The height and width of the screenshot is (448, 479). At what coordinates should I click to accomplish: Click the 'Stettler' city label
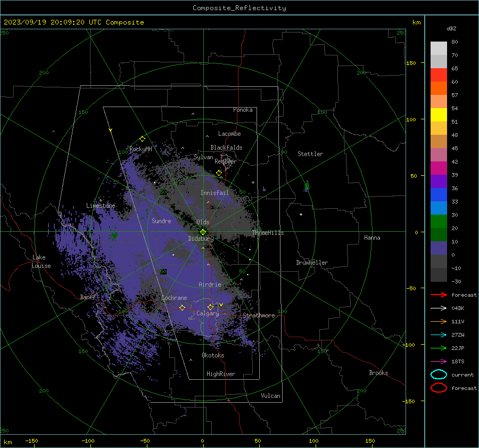pos(310,154)
